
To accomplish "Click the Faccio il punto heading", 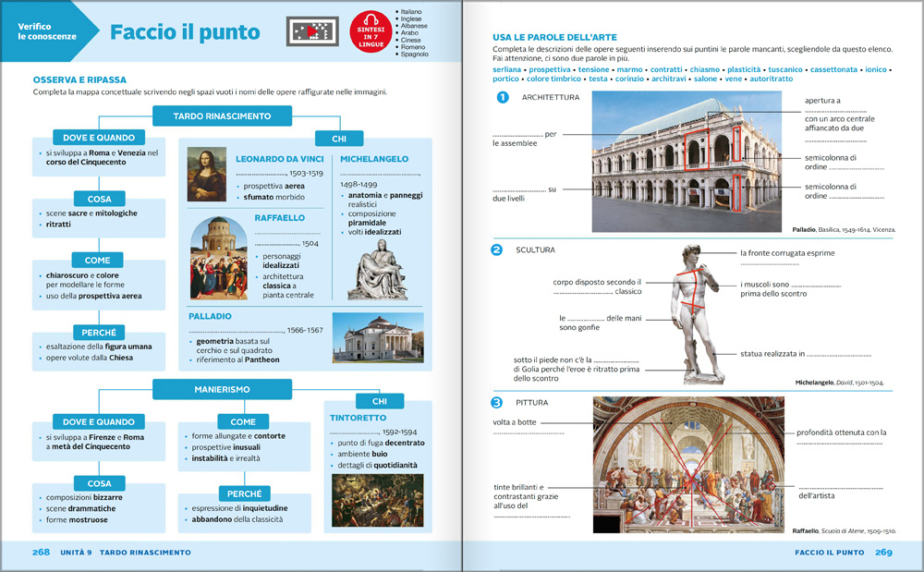I will 185,32.
